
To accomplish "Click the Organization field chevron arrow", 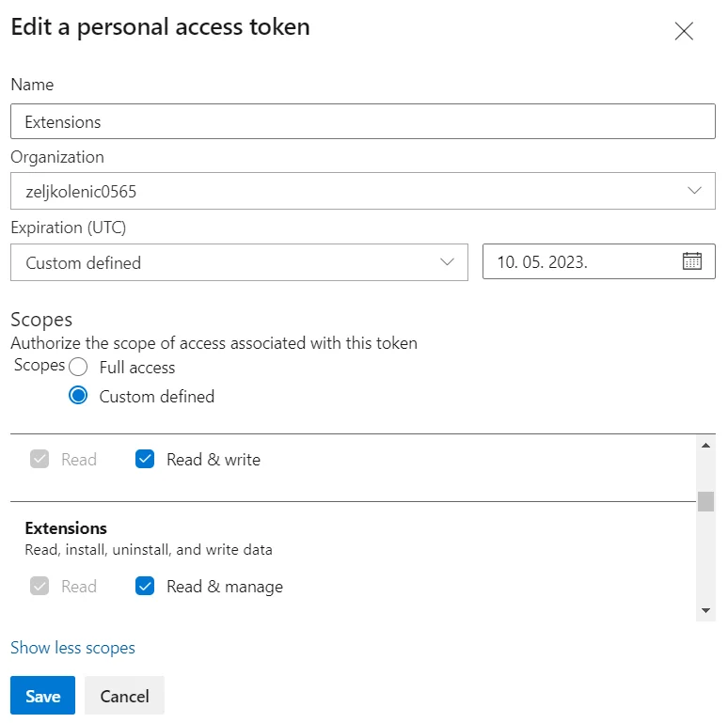I will pyautogui.click(x=694, y=191).
